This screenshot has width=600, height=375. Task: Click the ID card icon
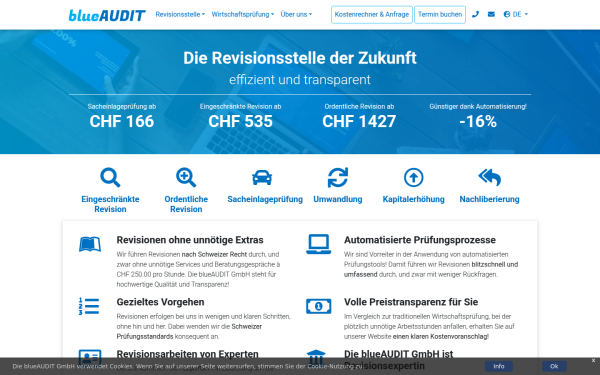(90, 357)
